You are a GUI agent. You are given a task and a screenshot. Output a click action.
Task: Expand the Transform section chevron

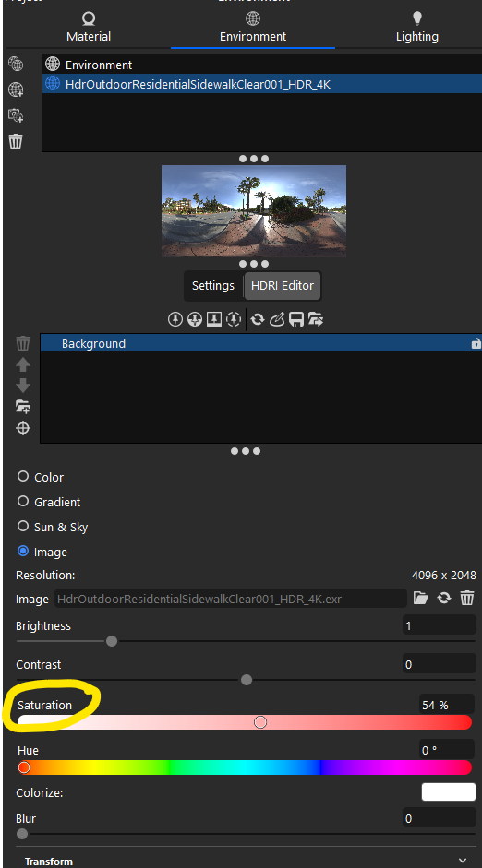pyautogui.click(x=464, y=861)
